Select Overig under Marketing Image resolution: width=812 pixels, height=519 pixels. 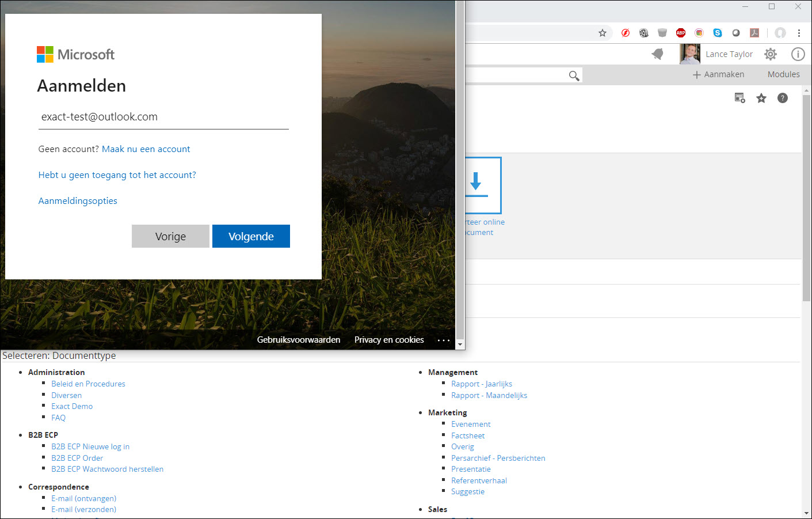[x=463, y=447]
